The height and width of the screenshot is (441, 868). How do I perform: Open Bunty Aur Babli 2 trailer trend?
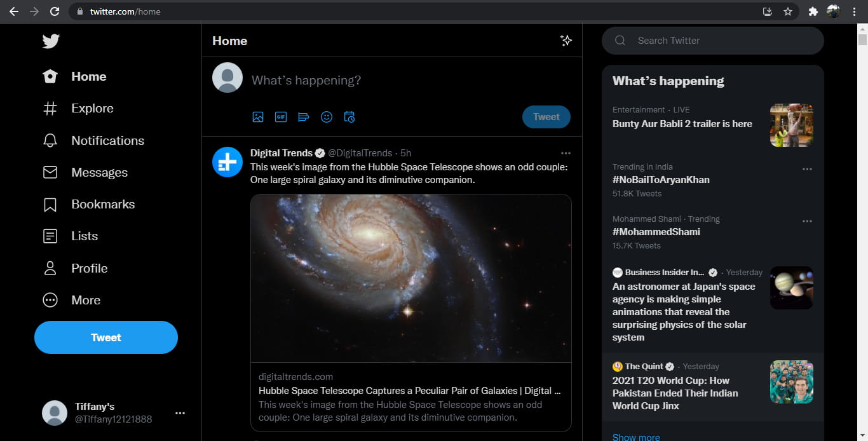[x=682, y=124]
